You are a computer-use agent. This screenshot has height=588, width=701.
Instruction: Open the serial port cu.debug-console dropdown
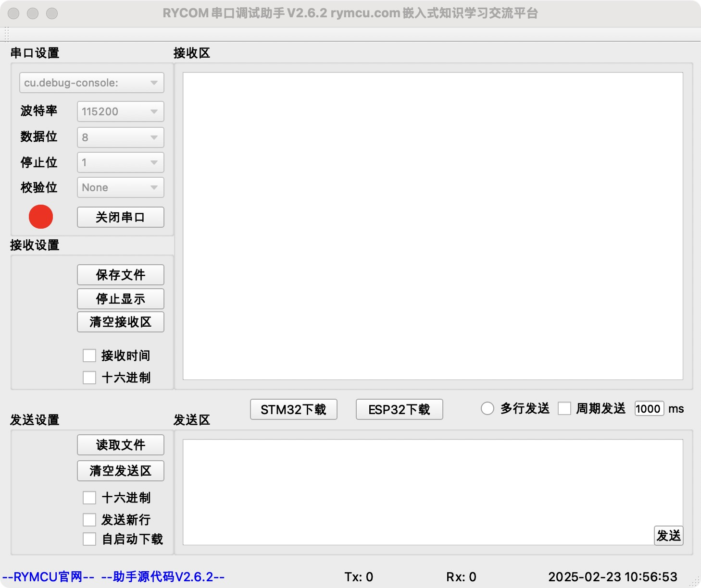pos(91,83)
